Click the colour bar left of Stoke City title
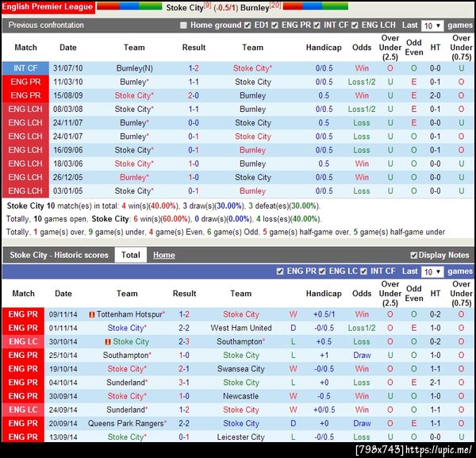Viewport: 476px width, 458px height. click(129, 6)
